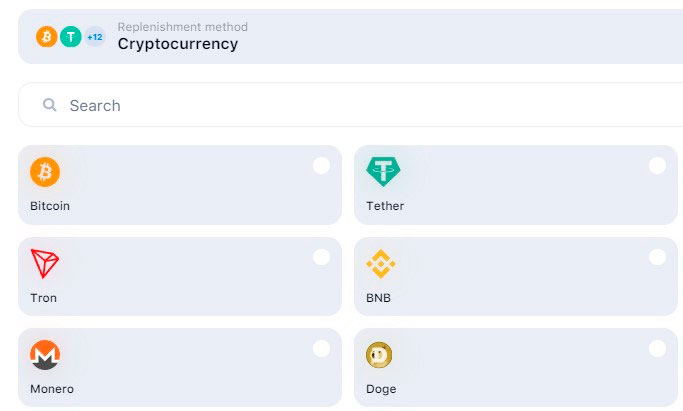Select the Tether radio button

coord(657,166)
